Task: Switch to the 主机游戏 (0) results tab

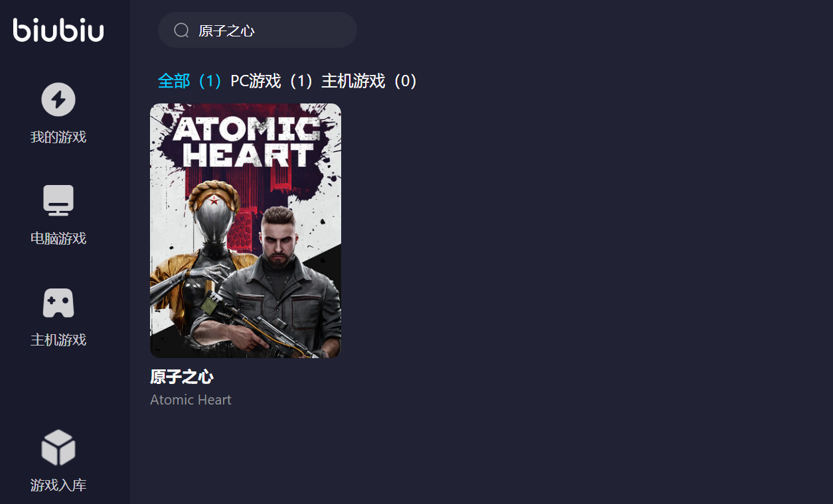Action: 370,81
